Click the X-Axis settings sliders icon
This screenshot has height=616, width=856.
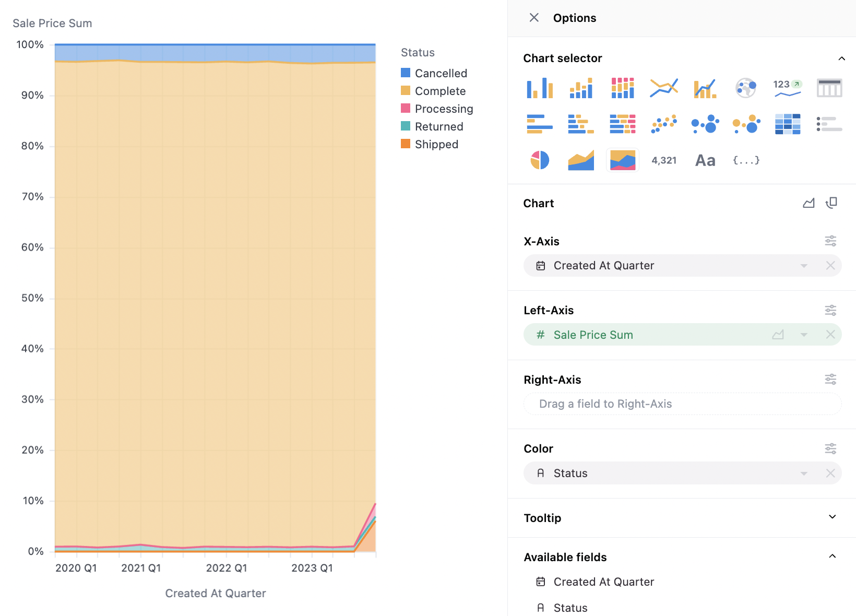click(x=830, y=241)
